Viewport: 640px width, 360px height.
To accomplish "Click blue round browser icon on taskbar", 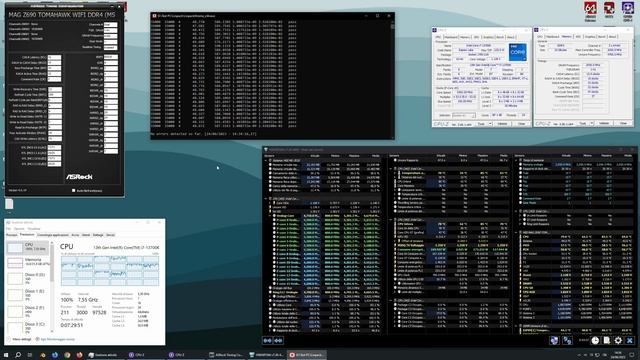I will (55, 355).
